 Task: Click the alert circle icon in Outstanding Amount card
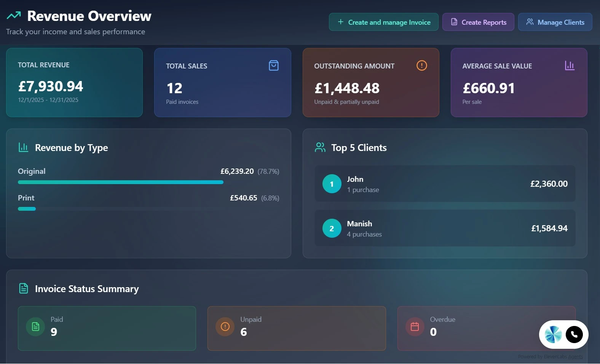[x=422, y=65]
